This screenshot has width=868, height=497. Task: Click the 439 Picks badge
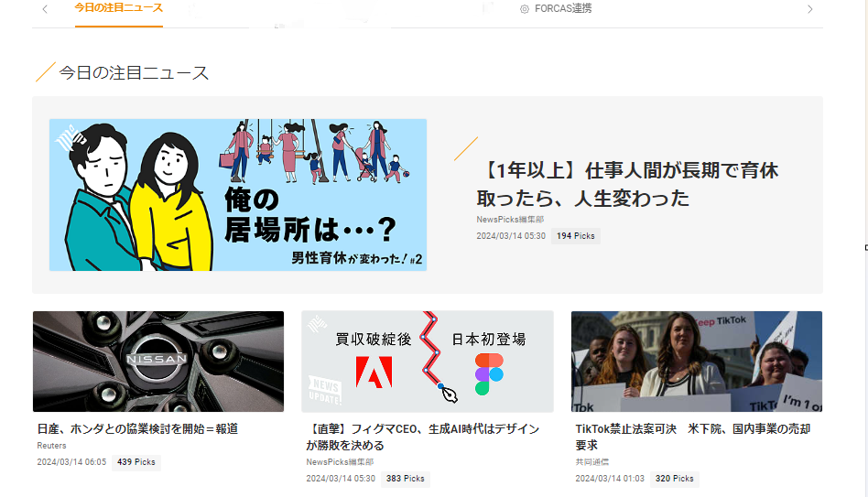(136, 462)
